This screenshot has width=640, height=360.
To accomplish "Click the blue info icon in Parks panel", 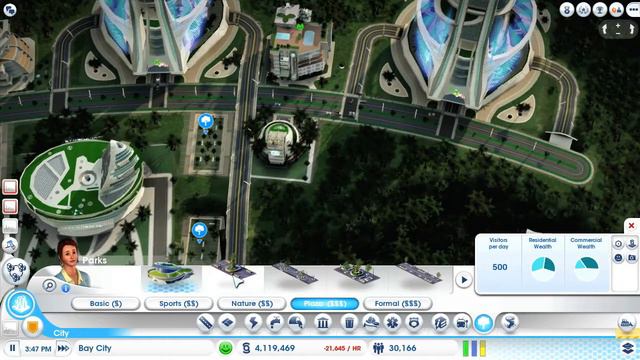I will (66, 289).
